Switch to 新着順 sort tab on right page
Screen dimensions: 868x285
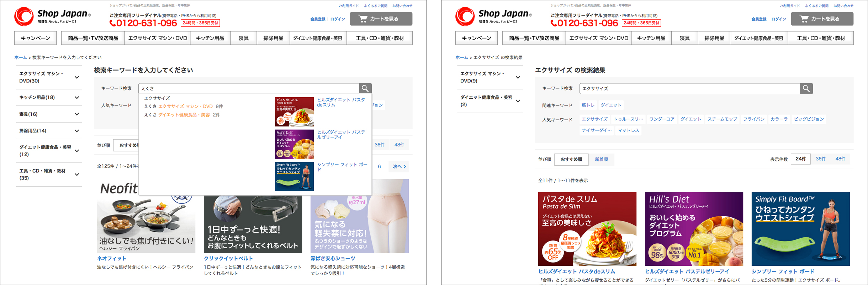602,159
